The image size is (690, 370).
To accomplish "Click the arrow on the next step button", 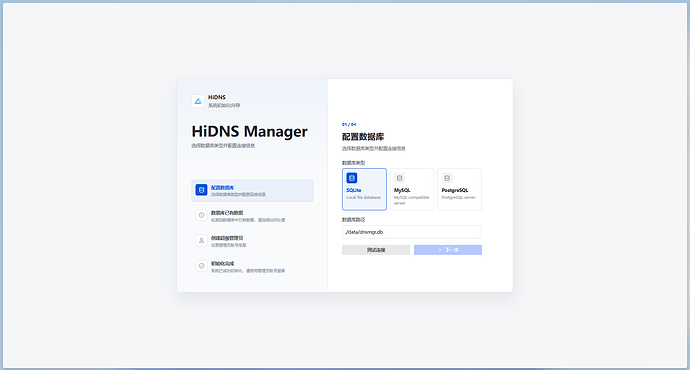I will (x=440, y=250).
